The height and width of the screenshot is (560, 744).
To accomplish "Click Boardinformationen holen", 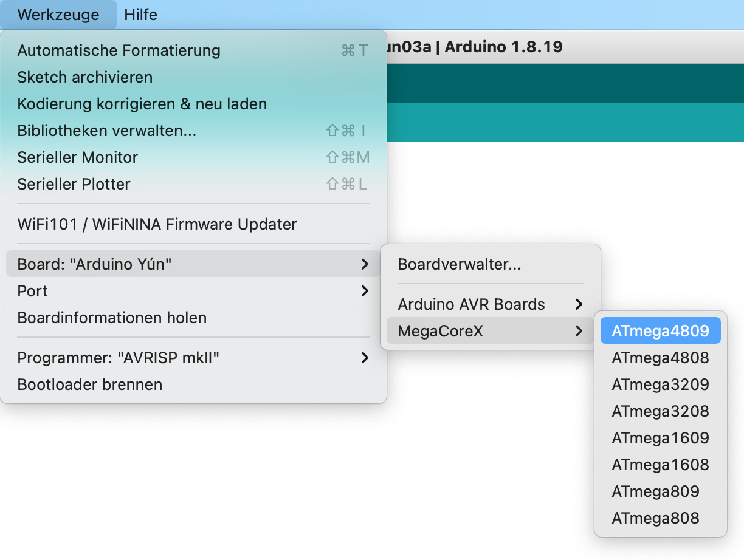I will click(x=193, y=318).
